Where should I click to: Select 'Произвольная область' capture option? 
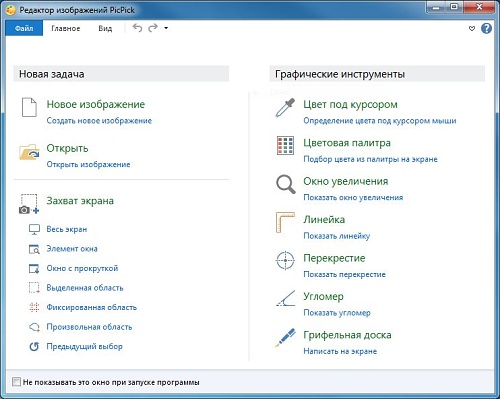89,327
